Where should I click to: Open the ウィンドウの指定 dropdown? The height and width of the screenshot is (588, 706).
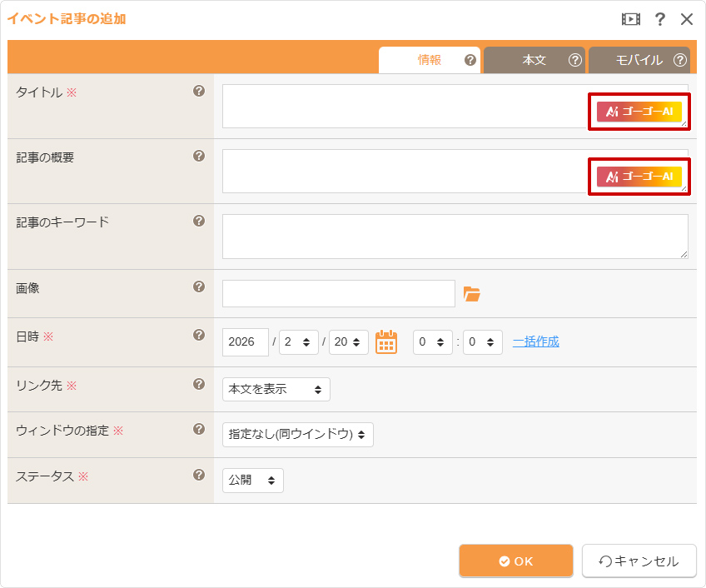[x=297, y=434]
